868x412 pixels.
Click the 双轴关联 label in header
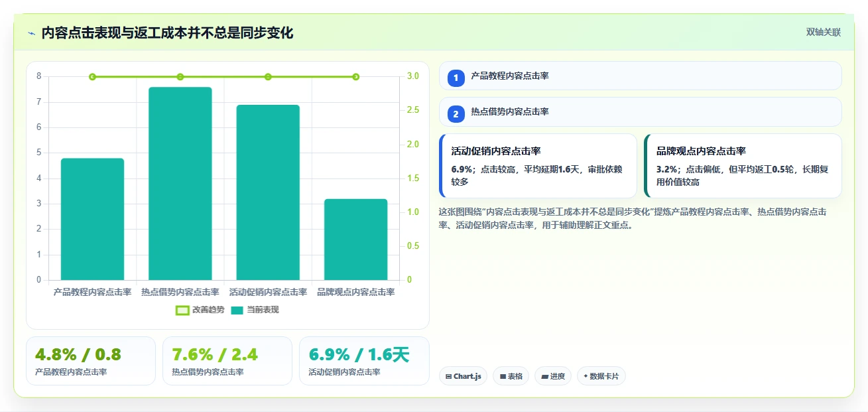pos(823,33)
